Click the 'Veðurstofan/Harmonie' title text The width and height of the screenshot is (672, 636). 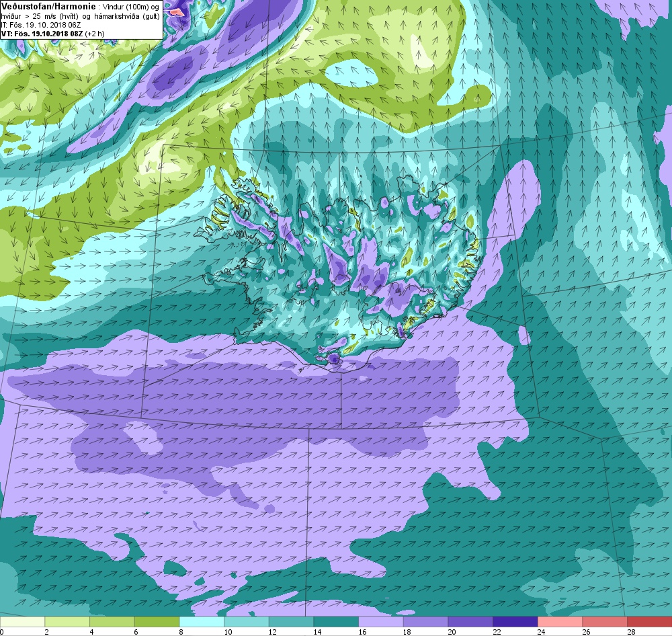48,7
